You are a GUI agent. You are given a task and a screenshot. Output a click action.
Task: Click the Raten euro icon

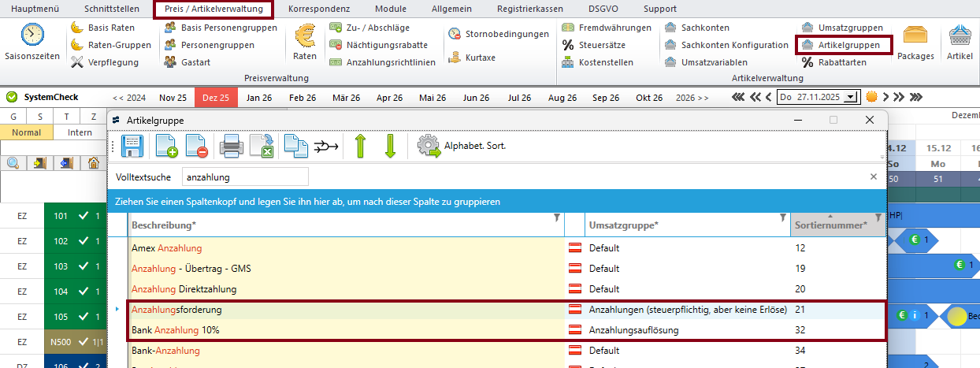(x=304, y=42)
